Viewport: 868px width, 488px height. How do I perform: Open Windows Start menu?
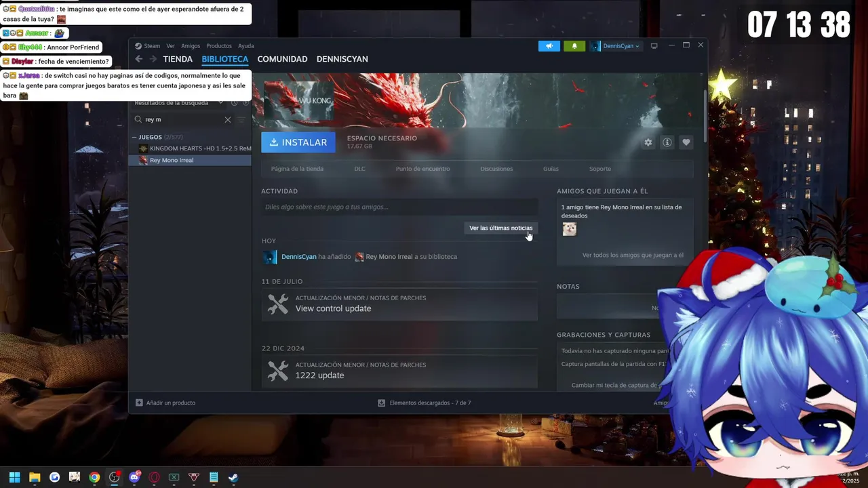click(14, 477)
